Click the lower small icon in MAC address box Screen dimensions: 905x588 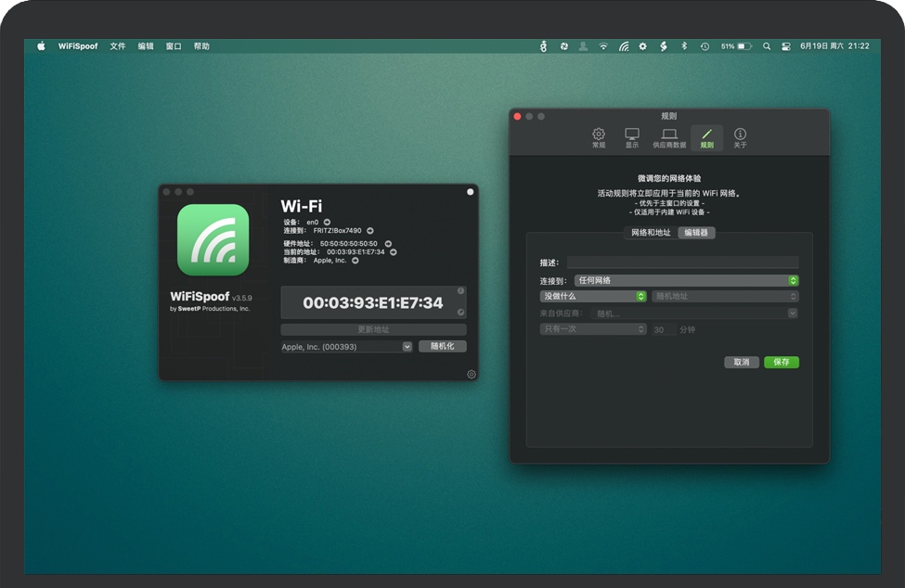(460, 312)
